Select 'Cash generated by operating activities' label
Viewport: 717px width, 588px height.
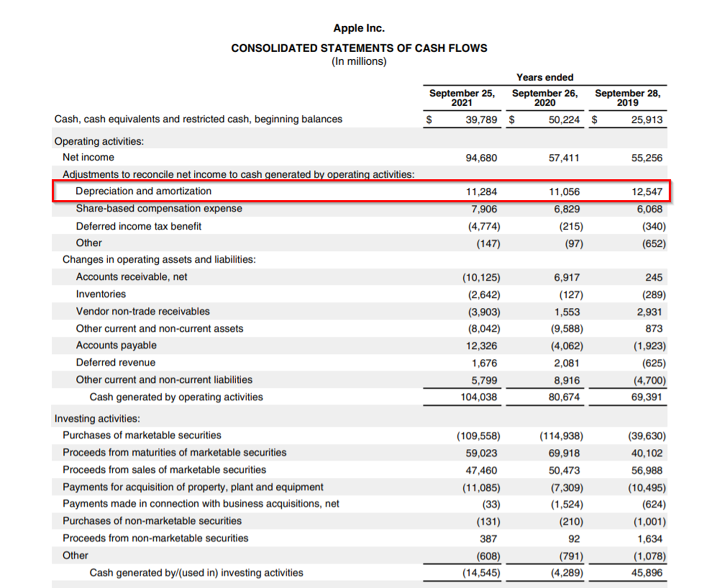[176, 397]
